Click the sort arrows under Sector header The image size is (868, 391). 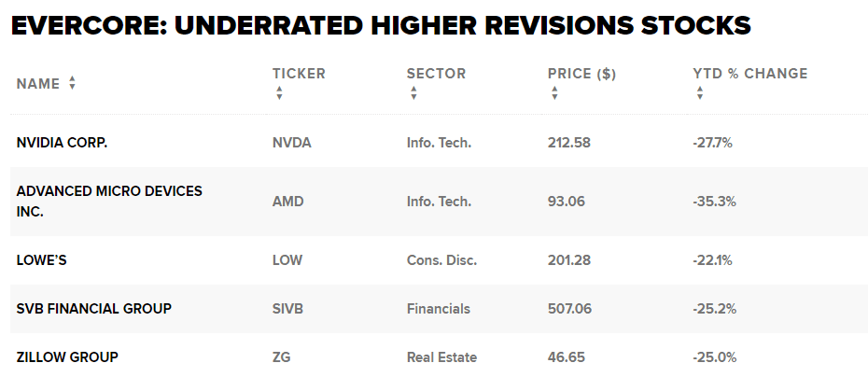[413, 93]
